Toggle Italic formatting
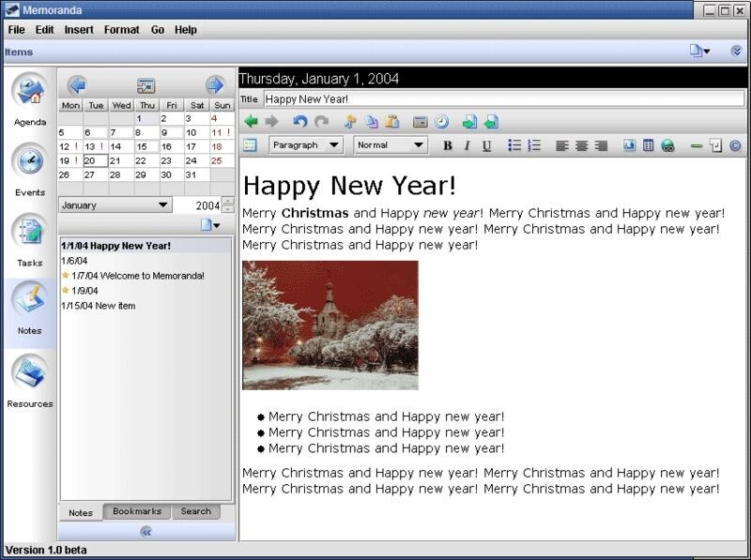The image size is (751, 560). click(467, 145)
